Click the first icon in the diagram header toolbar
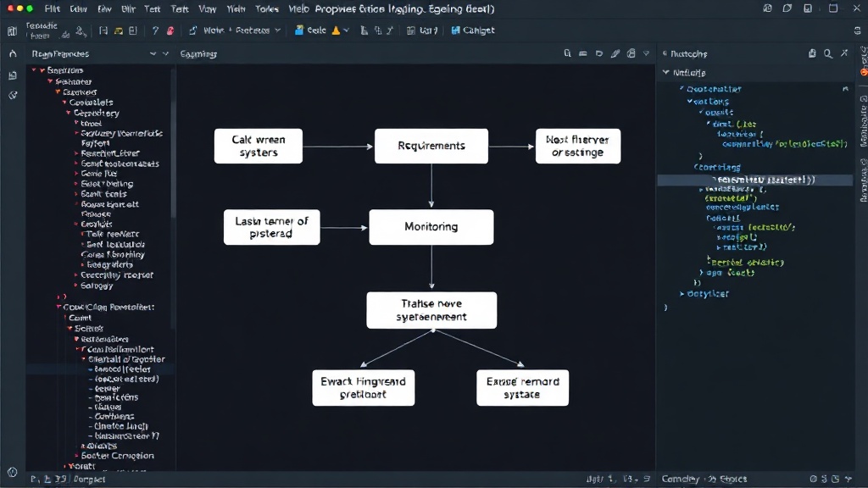 [x=567, y=53]
